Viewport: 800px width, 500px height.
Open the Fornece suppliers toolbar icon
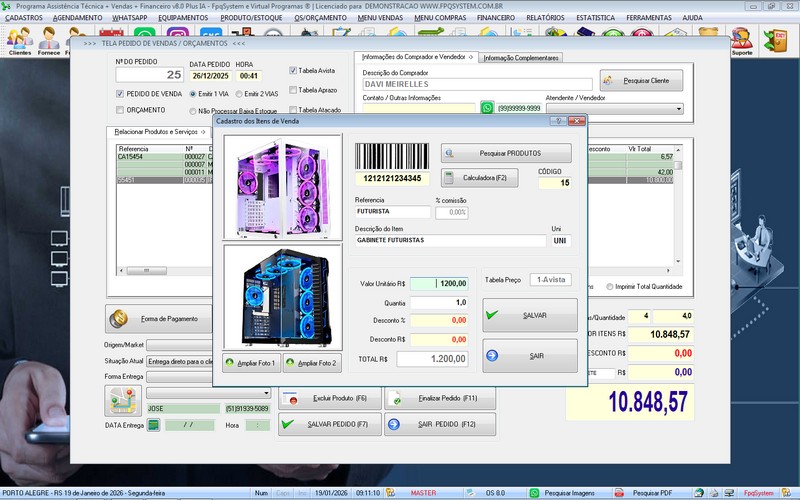point(48,41)
